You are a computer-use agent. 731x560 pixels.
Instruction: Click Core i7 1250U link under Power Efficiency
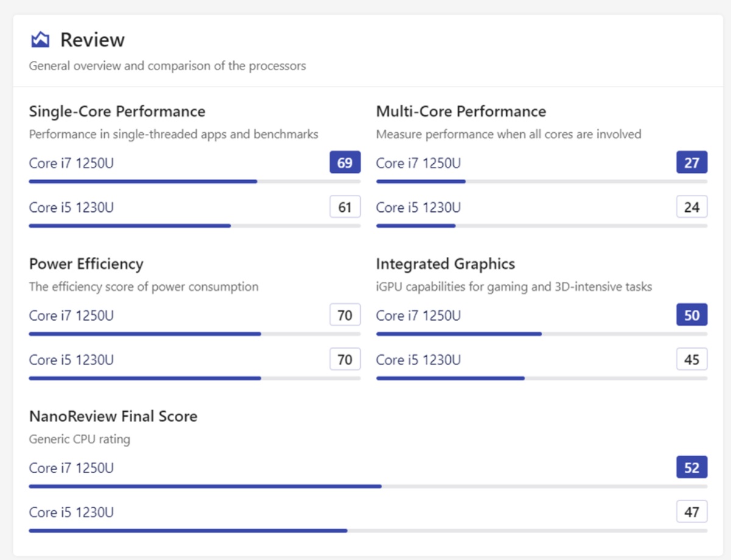(x=71, y=315)
